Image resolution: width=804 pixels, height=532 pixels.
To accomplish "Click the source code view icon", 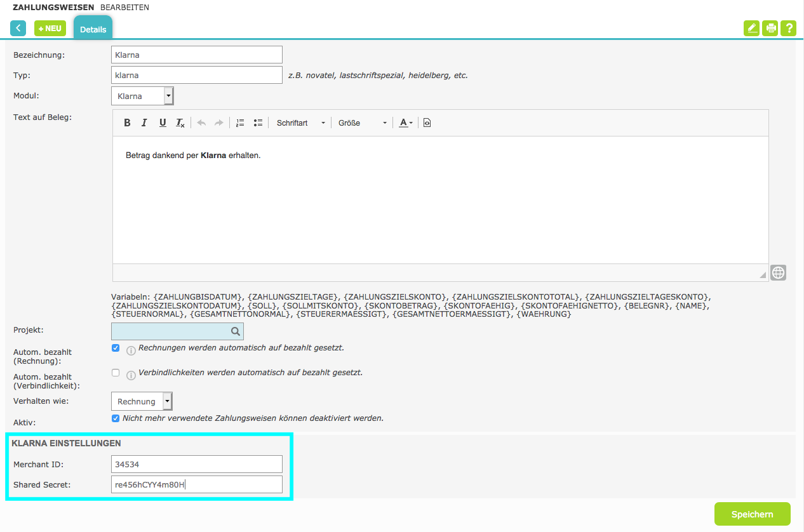I will click(x=427, y=123).
